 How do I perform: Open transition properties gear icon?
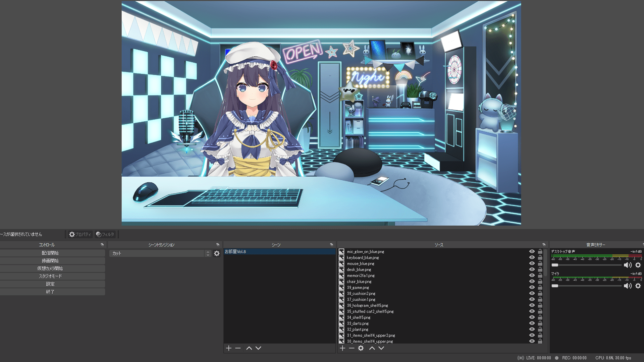pyautogui.click(x=217, y=253)
